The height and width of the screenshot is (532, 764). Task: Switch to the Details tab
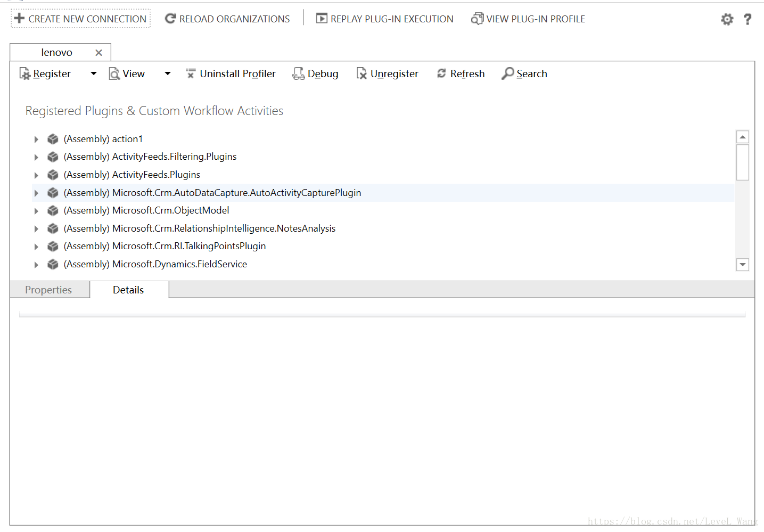click(x=128, y=290)
